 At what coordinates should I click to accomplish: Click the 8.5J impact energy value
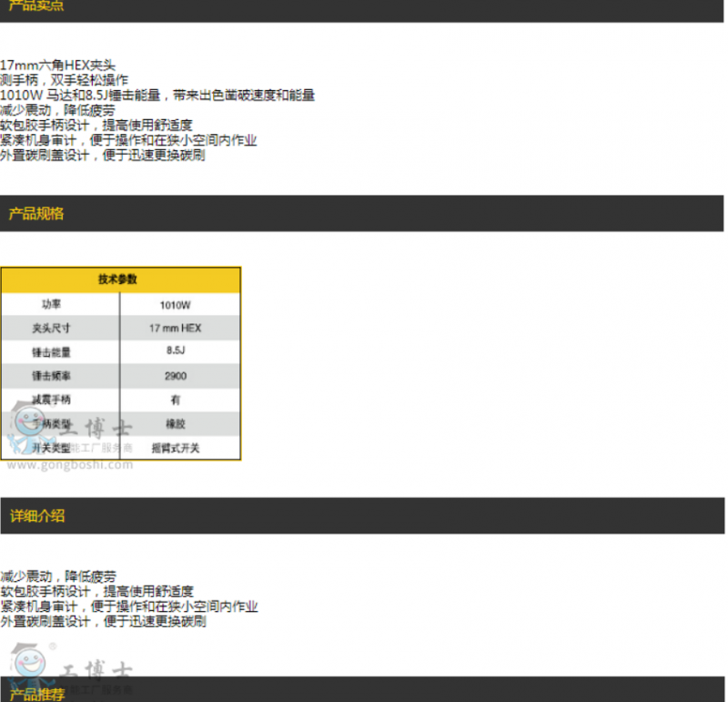point(175,351)
